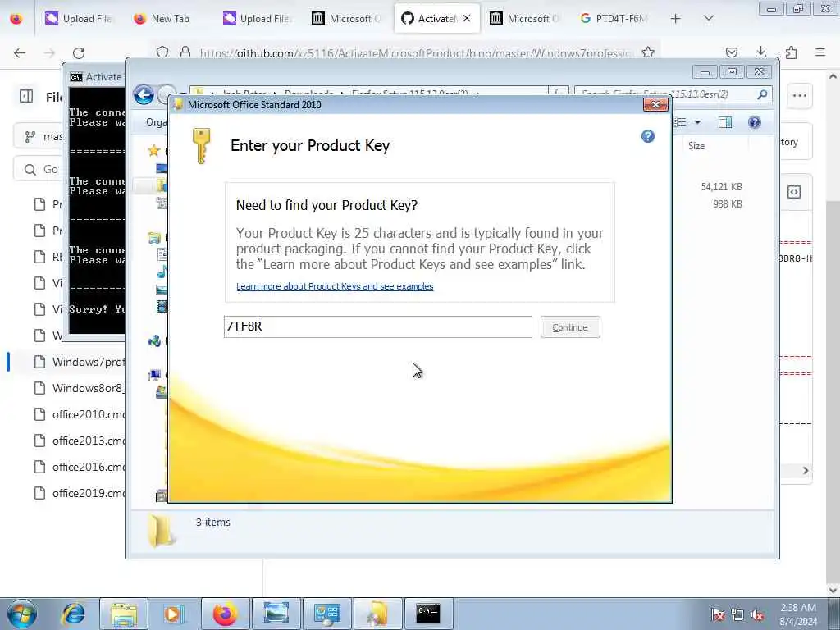Open Explorer change view dropdown arrow

tap(697, 123)
